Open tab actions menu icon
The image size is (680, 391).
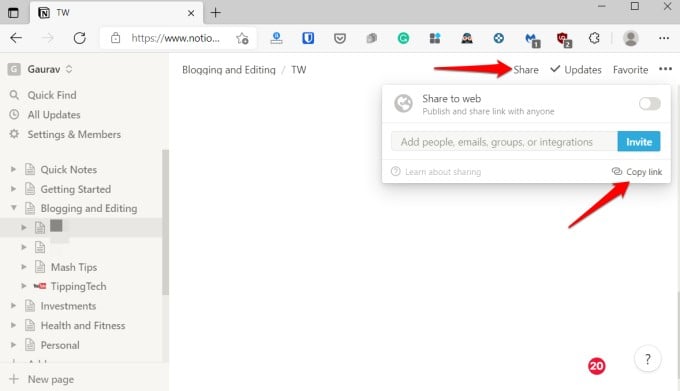(13, 13)
